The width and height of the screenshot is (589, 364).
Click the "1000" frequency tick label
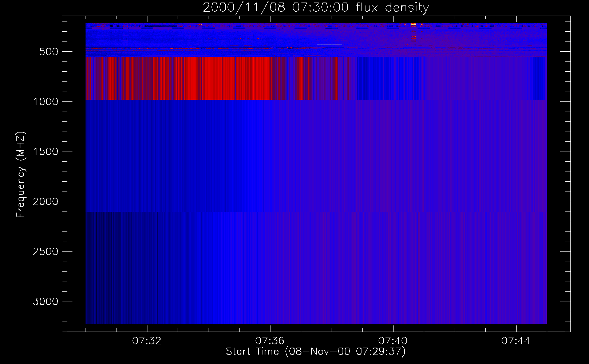point(46,102)
